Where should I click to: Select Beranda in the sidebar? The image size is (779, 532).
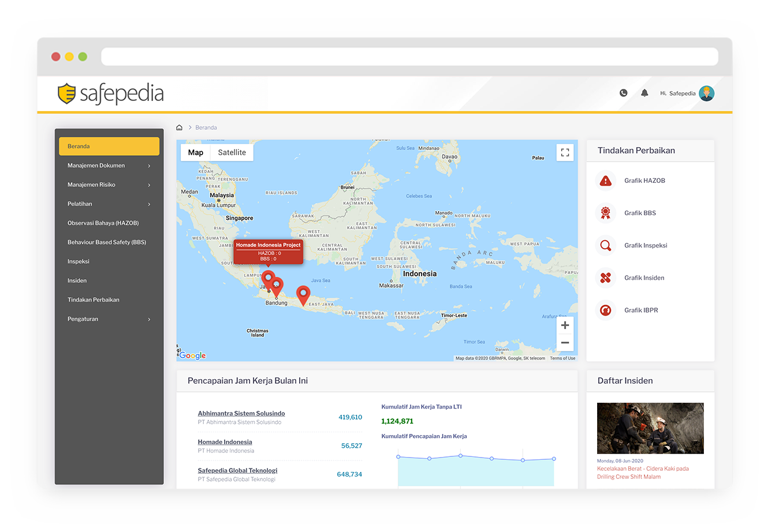click(109, 146)
